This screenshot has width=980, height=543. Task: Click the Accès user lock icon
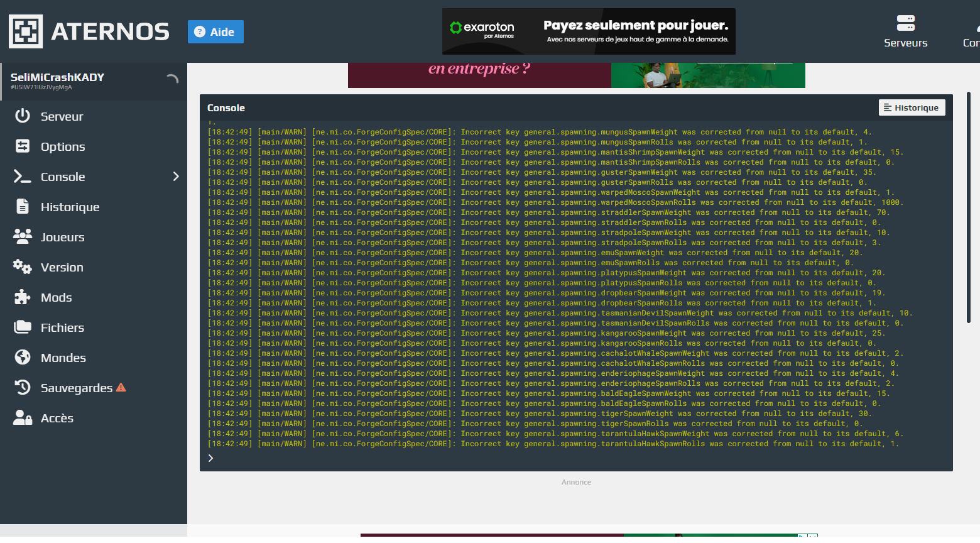pos(23,417)
